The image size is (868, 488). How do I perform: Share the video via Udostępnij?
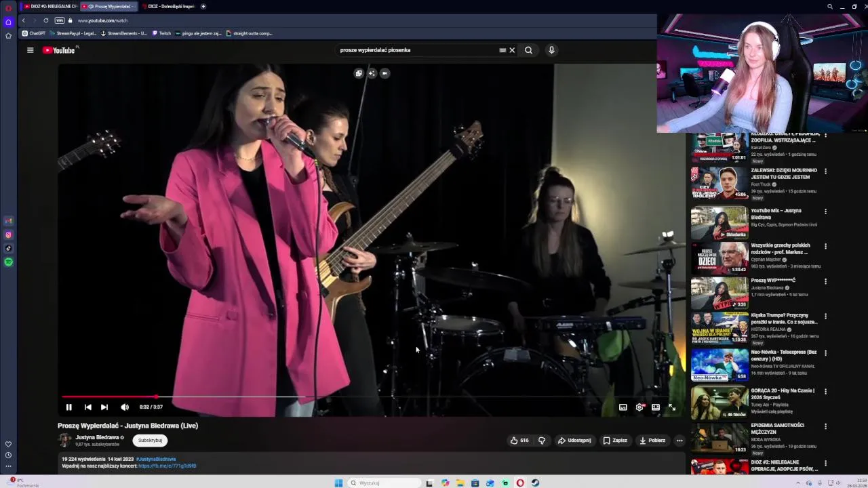(x=574, y=441)
